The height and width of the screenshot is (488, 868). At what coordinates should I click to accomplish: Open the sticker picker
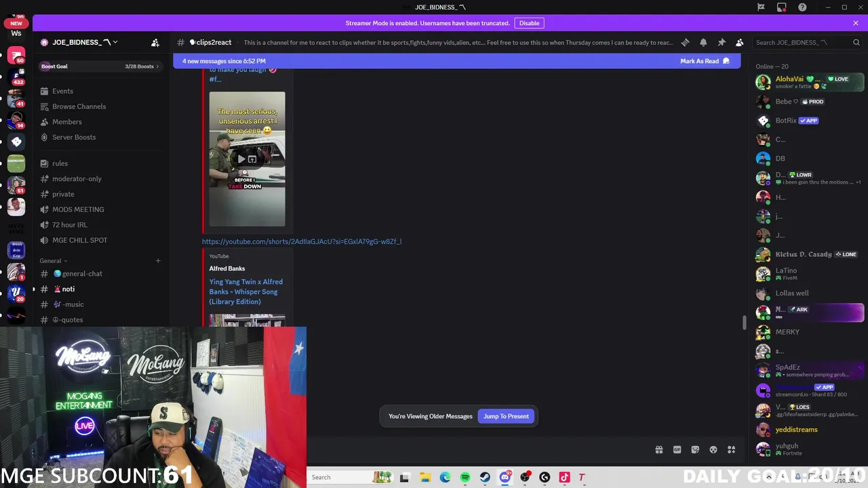coord(695,449)
